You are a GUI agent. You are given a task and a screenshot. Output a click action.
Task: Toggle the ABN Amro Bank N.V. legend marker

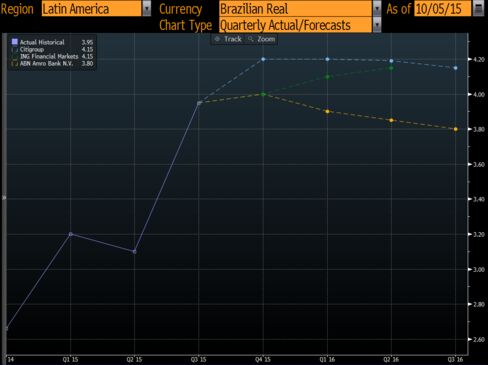point(15,63)
